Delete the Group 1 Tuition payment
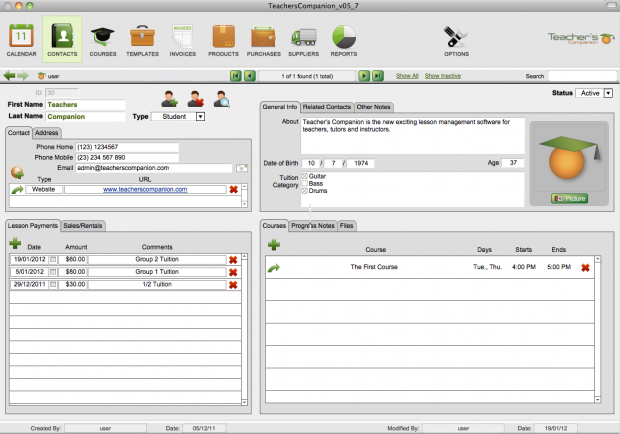 click(233, 272)
